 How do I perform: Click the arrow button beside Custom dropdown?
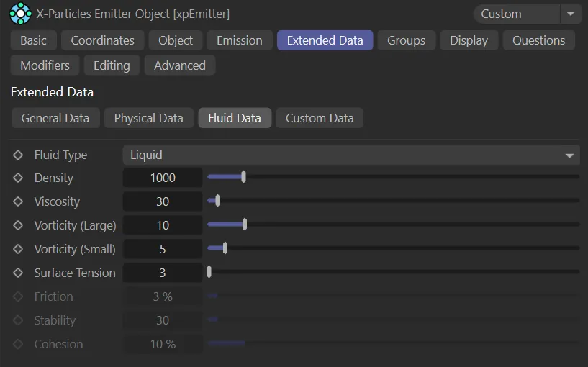(x=571, y=14)
